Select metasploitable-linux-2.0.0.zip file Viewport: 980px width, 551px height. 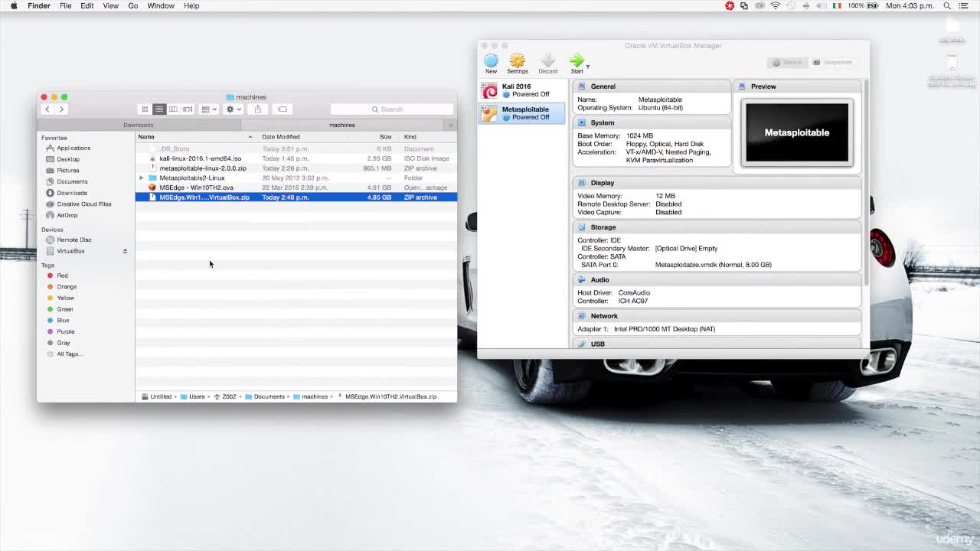tap(296, 168)
